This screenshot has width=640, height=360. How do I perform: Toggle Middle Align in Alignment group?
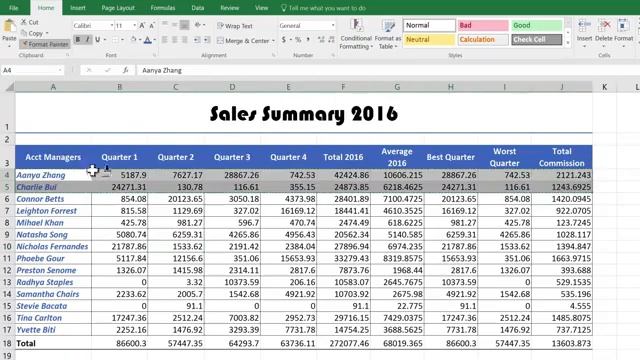175,25
